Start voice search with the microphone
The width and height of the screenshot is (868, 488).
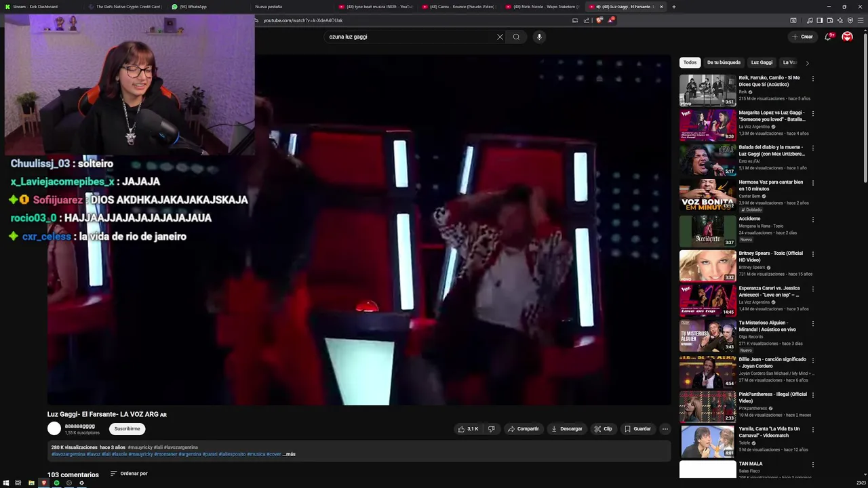(x=539, y=37)
